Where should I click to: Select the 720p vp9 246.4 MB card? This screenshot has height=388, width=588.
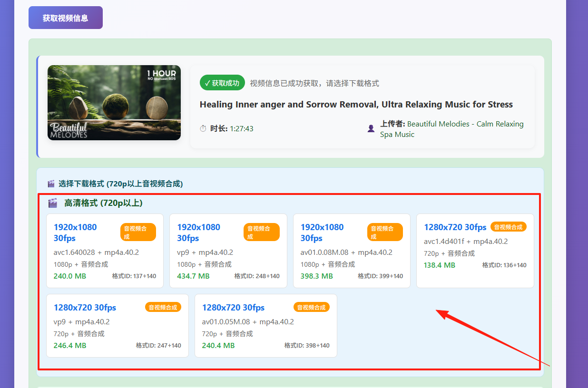click(118, 326)
